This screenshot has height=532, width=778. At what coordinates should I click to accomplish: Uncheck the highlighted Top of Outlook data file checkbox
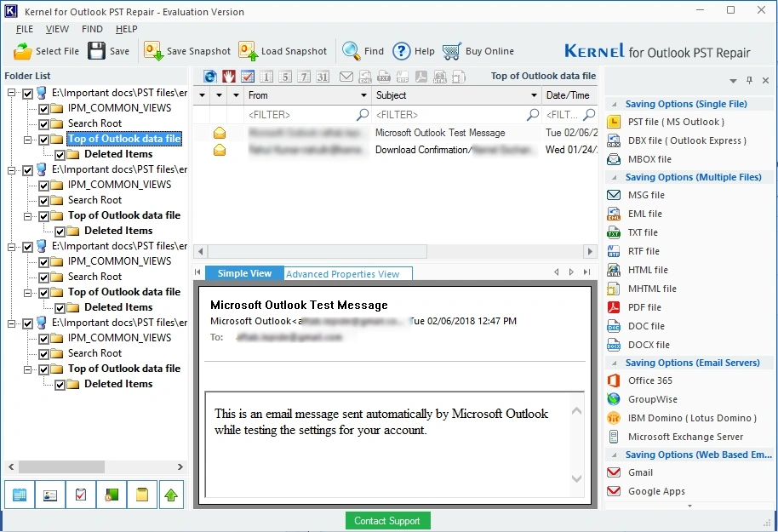43,140
